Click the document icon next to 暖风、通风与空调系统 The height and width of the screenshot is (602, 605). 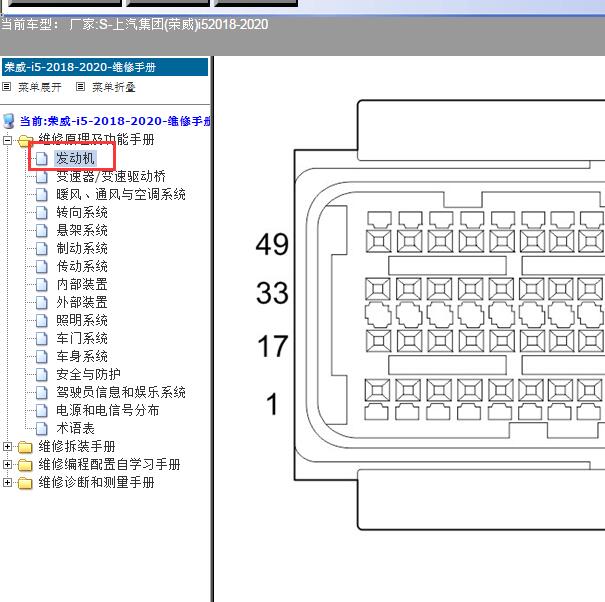(x=42, y=194)
